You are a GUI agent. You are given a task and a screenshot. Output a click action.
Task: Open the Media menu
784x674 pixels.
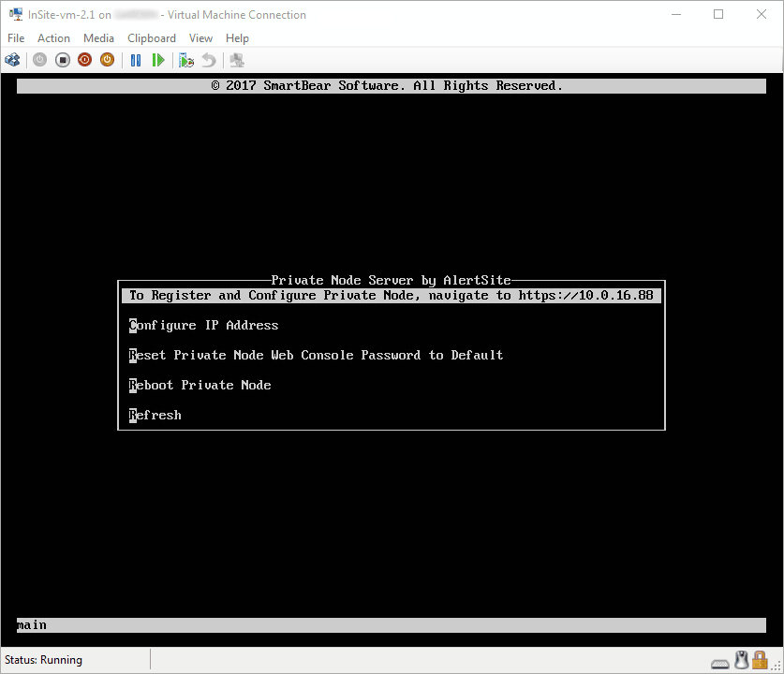click(x=98, y=38)
